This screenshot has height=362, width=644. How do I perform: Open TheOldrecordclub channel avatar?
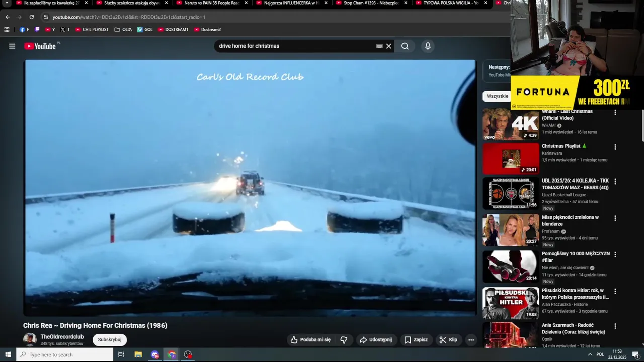coord(30,340)
